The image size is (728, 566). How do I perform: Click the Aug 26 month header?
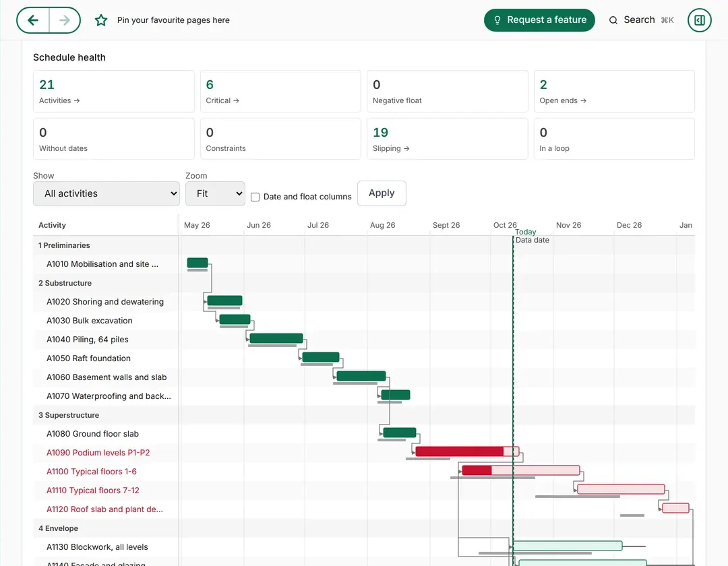pos(383,225)
